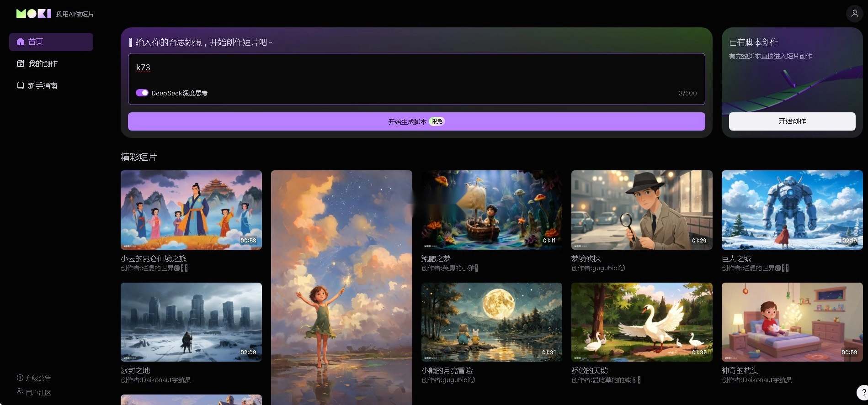Open 我的创作 menu item
Viewport: 868px width, 405px height.
[43, 63]
